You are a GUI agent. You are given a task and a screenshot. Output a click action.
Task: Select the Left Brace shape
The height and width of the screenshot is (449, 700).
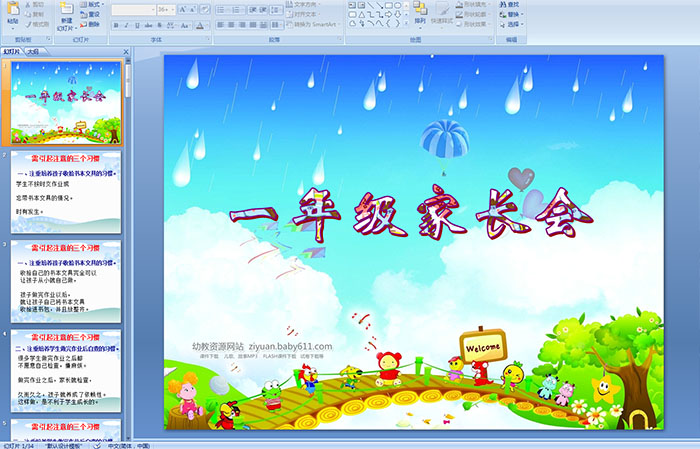(388, 23)
